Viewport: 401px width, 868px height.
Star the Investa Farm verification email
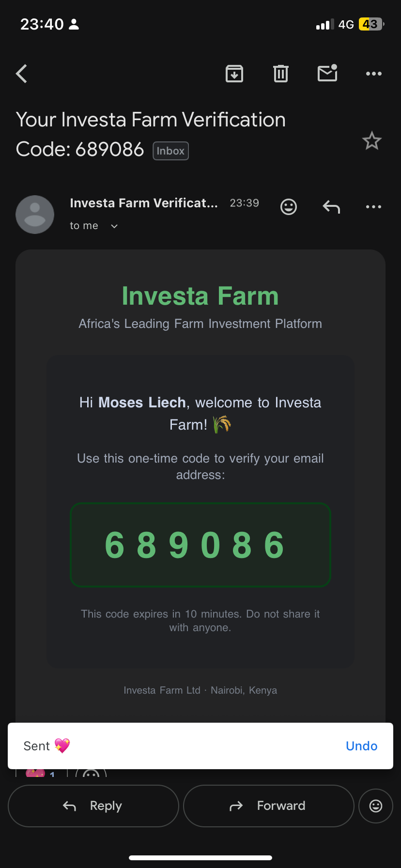372,141
